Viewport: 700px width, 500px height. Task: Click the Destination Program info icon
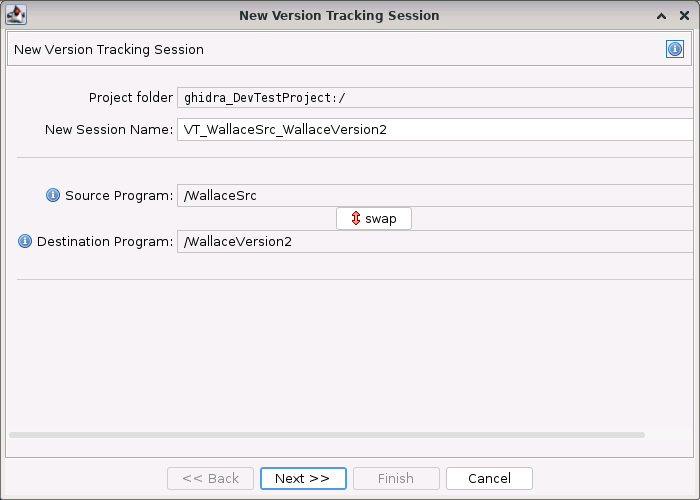(25, 242)
